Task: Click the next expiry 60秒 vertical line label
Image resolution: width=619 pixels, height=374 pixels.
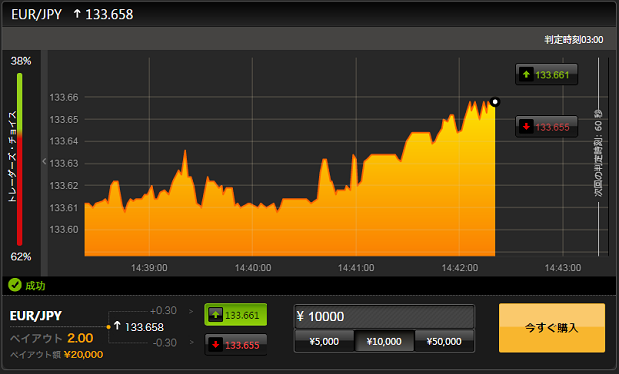Action: click(598, 154)
